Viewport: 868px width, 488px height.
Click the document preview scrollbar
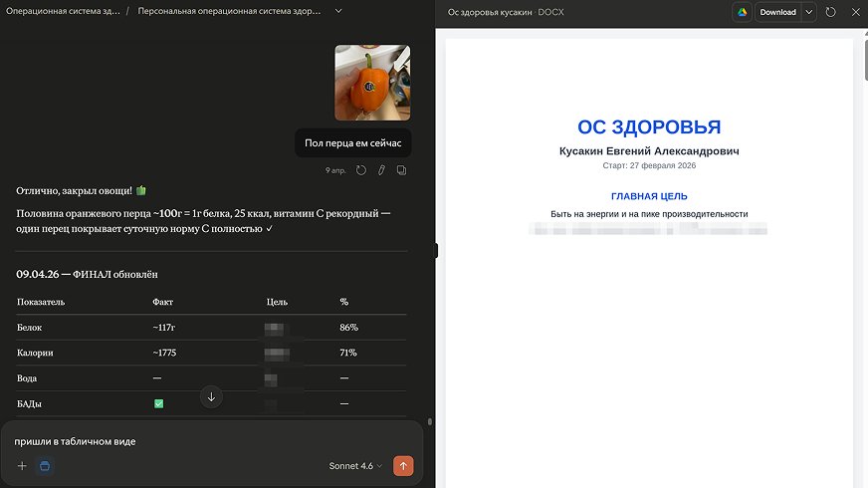pyautogui.click(x=865, y=56)
